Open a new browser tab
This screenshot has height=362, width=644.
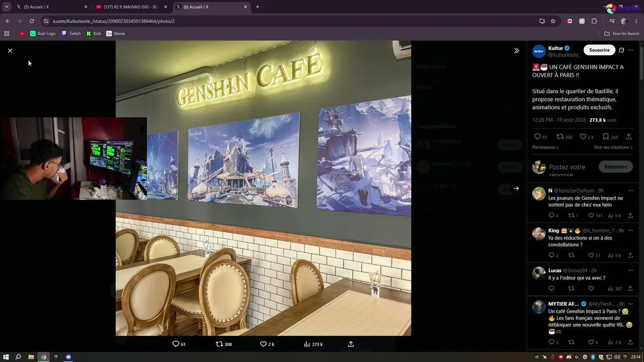pos(258,7)
